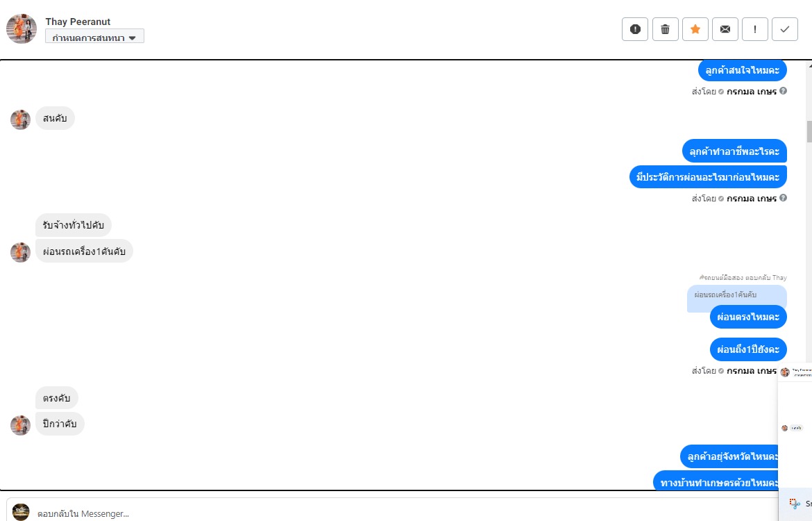Open the Thay Peeranut name link
This screenshot has height=521, width=812.
[78, 22]
